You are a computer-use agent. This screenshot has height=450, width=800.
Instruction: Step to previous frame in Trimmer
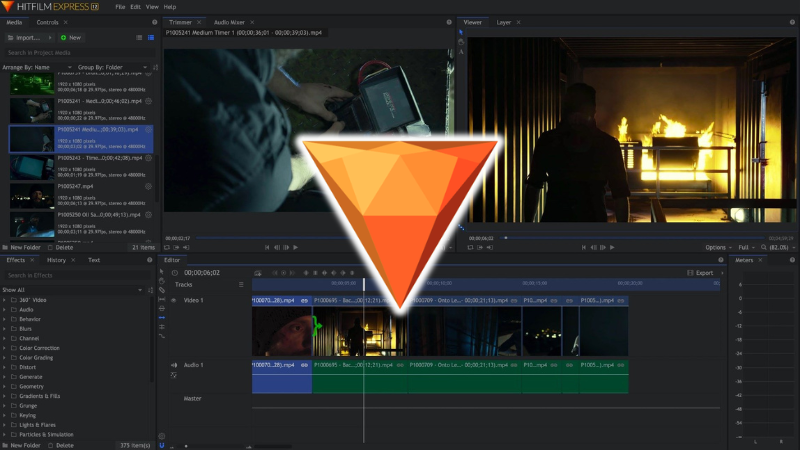point(277,247)
